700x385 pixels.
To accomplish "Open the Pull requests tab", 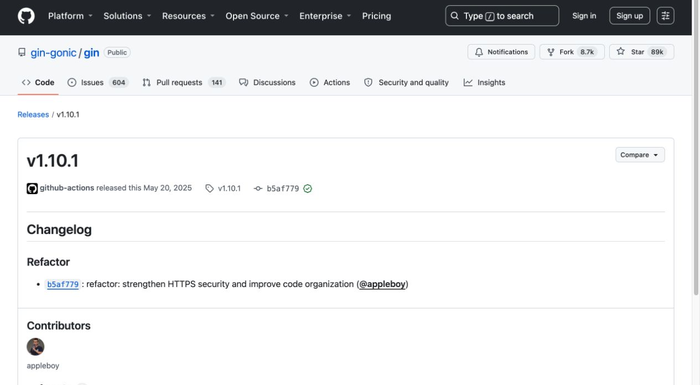I will [184, 83].
